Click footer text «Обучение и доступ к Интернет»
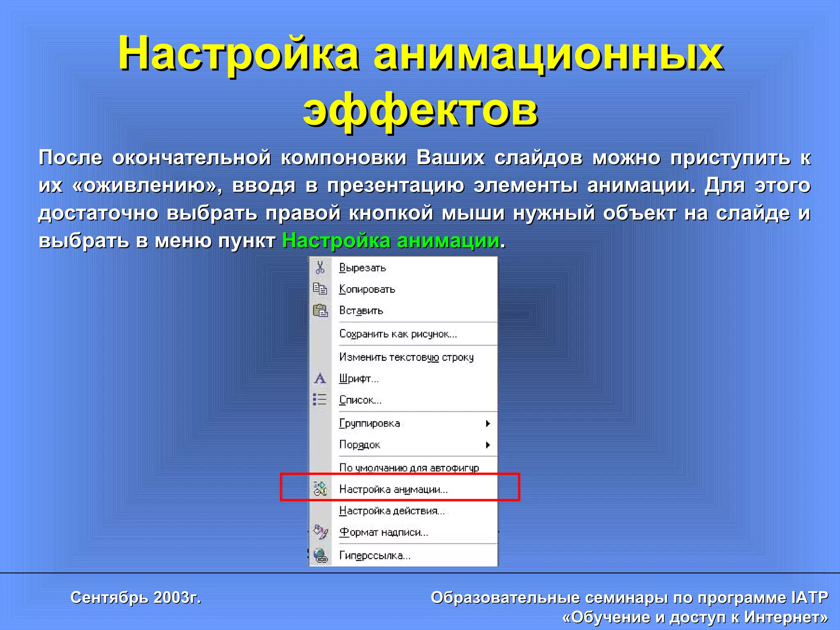The height and width of the screenshot is (630, 840). pos(695,617)
